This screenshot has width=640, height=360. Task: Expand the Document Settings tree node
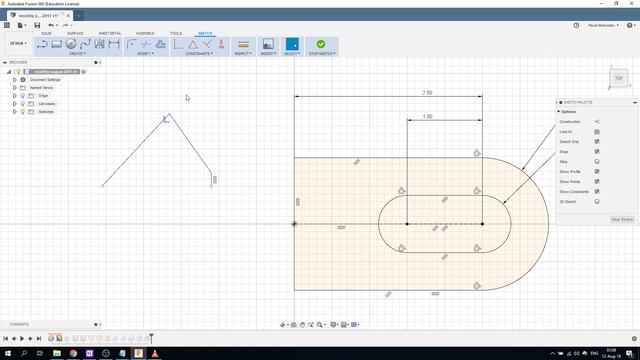(15, 80)
